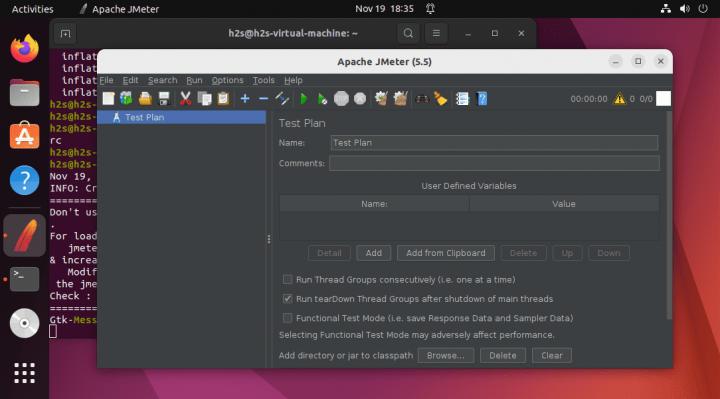Click the Up button
This screenshot has width=720, height=399.
click(567, 253)
